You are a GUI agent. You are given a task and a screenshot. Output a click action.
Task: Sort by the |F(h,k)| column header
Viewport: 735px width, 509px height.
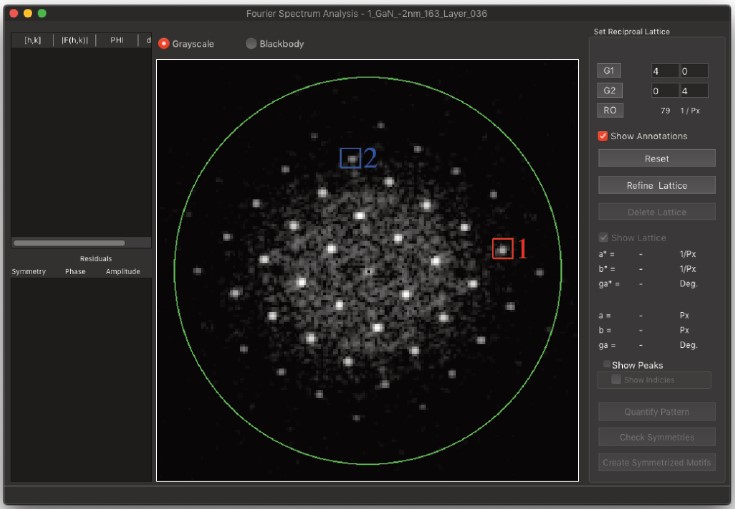tap(75, 41)
